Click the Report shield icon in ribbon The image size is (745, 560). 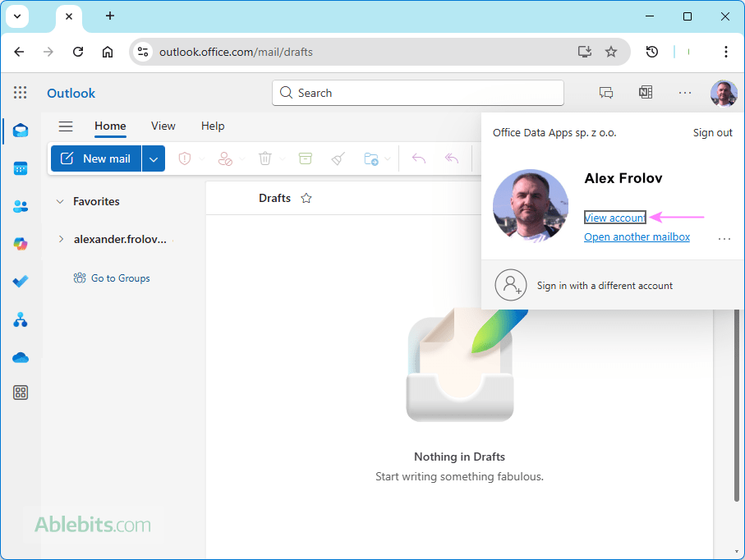(x=184, y=158)
